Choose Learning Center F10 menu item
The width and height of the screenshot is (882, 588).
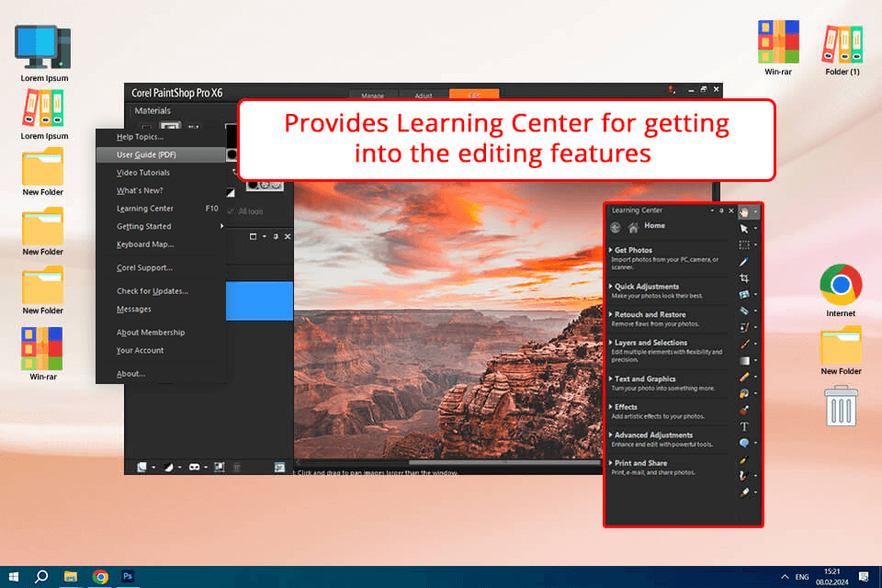161,209
